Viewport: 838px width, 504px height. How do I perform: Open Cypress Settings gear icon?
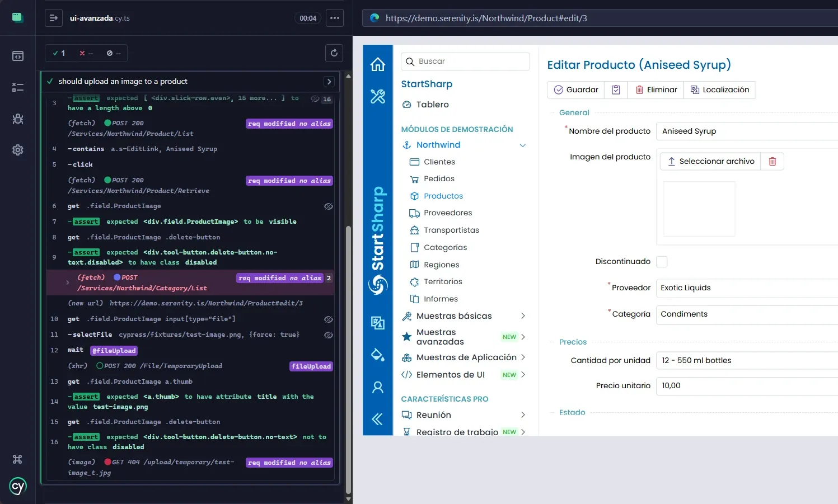pos(18,150)
